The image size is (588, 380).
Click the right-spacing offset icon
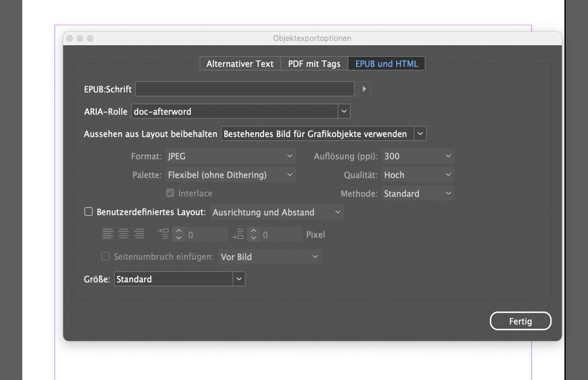[239, 234]
